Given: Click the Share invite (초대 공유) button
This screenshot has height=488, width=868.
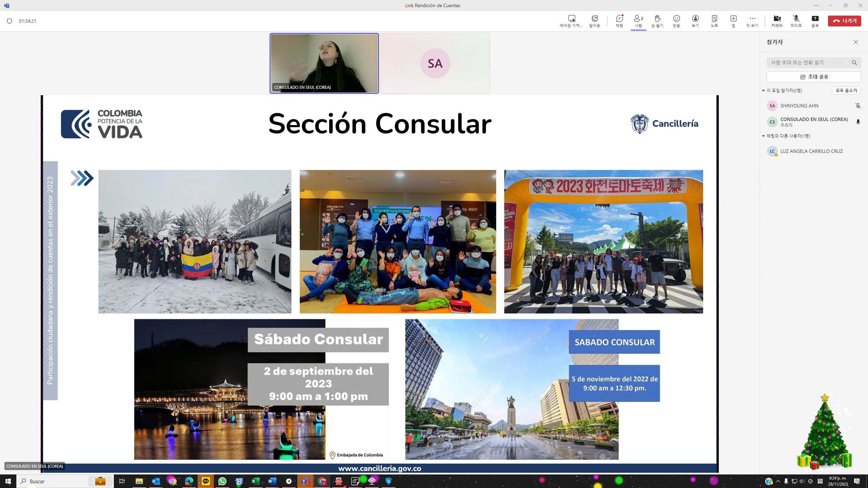Looking at the screenshot, I should click(x=814, y=77).
